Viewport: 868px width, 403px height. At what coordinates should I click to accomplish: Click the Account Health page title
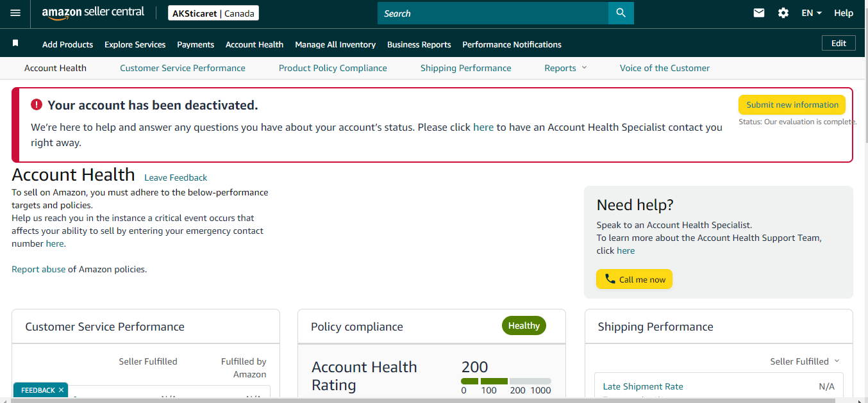(73, 174)
